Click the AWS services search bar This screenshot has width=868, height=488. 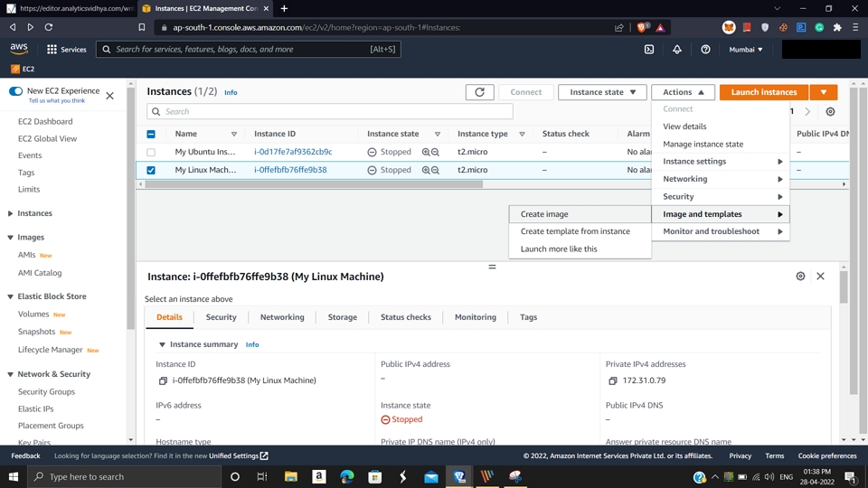point(249,49)
